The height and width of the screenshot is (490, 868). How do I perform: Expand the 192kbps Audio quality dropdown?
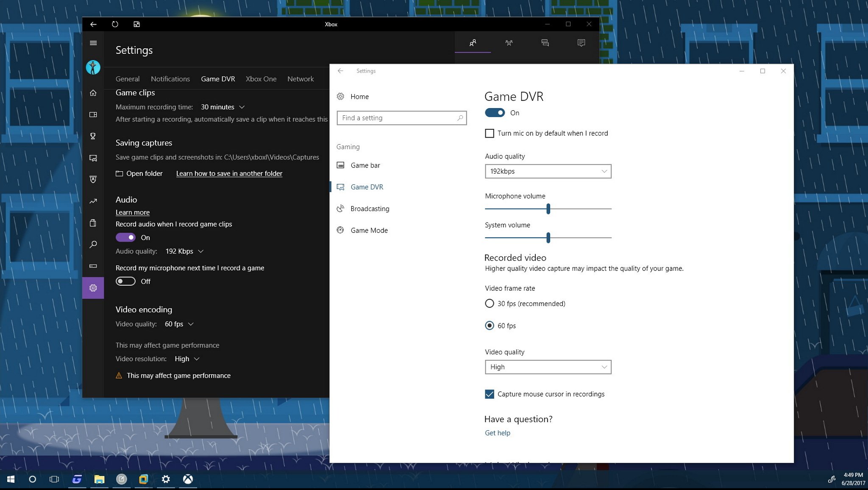point(548,171)
